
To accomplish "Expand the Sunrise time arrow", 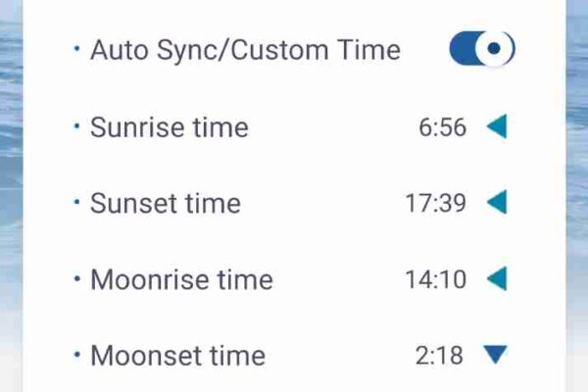I will [497, 126].
